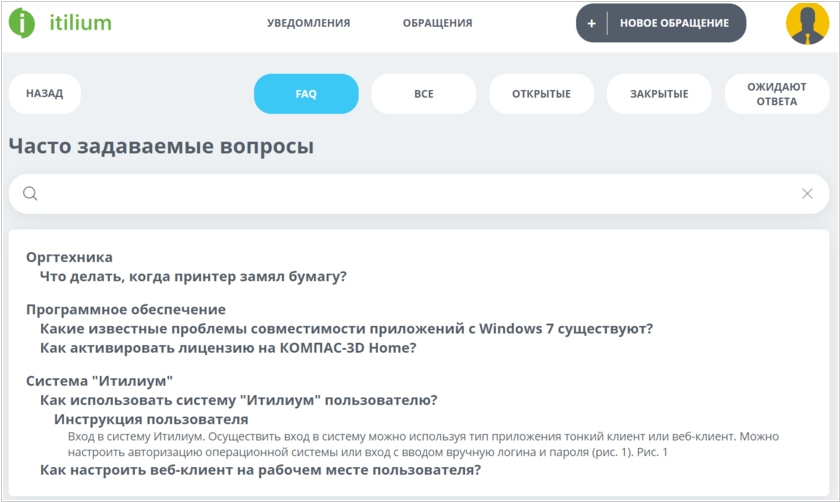
Task: Switch to the ОТКРЫТЫЕ tab
Action: pyautogui.click(x=542, y=94)
